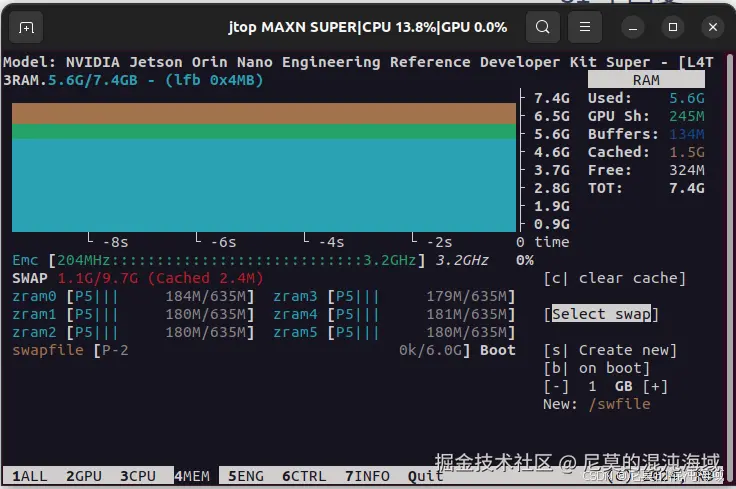Toggle swap on boot option
This screenshot has height=489, width=736.
597,368
